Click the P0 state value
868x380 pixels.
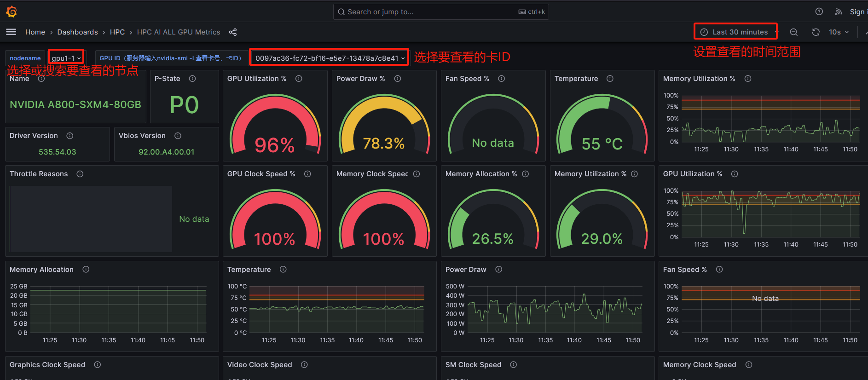tap(184, 105)
